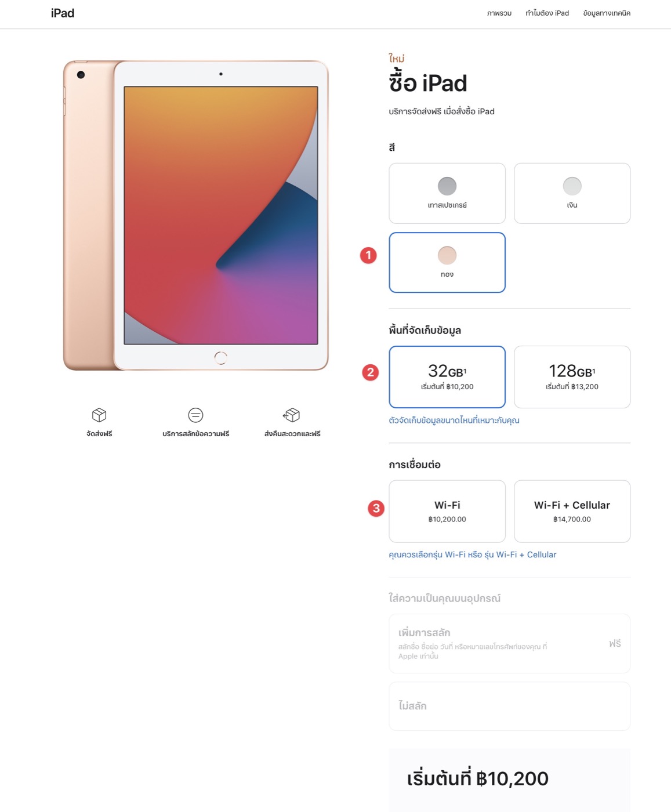Click the iPad title in header
671x812 pixels.
coord(63,13)
